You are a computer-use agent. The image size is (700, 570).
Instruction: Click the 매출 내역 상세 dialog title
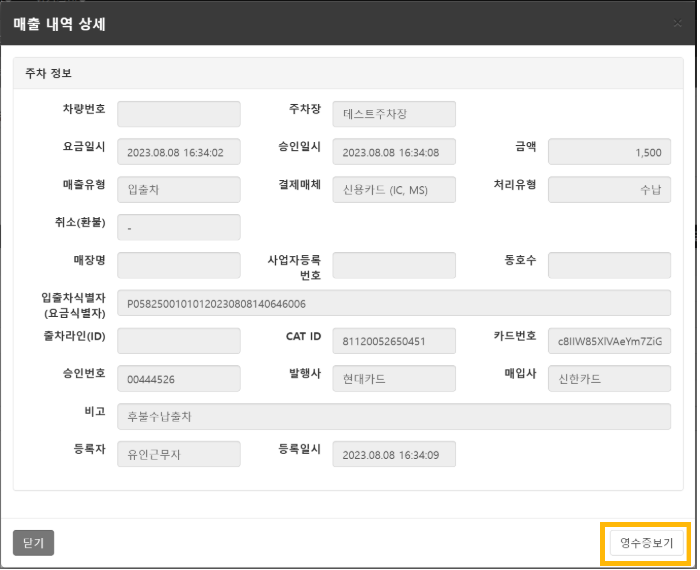(x=59, y=24)
